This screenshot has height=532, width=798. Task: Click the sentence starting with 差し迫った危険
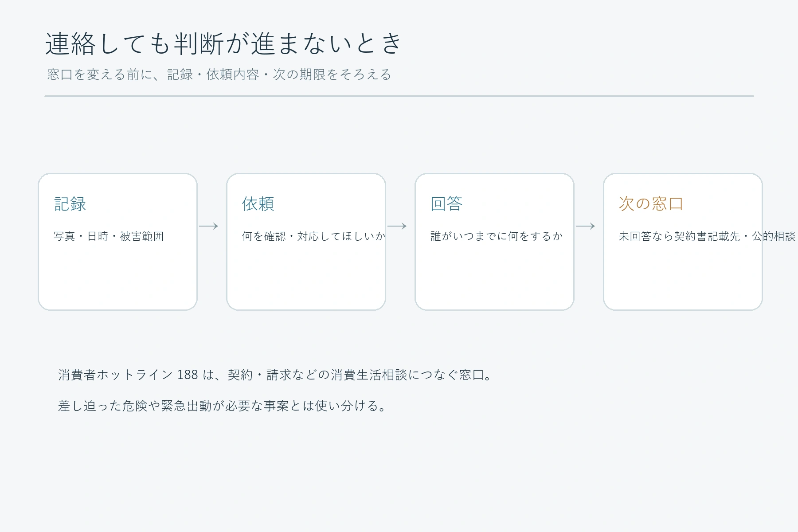(222, 406)
